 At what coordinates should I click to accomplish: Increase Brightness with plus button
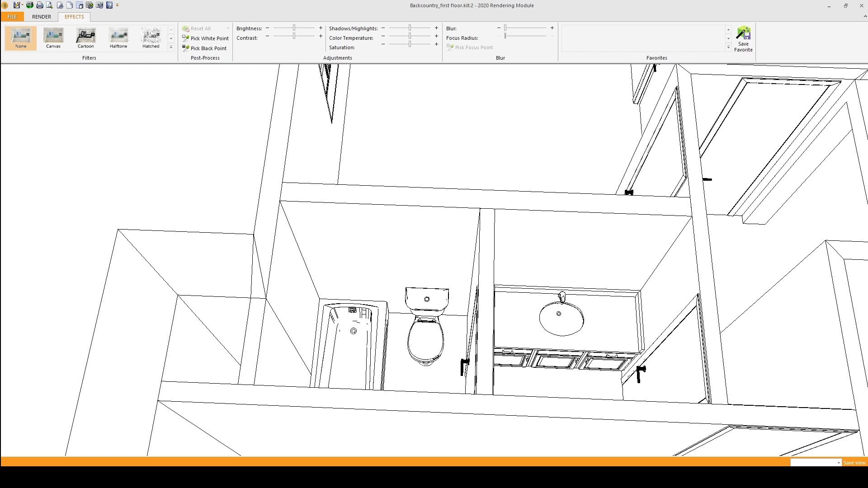tap(321, 28)
